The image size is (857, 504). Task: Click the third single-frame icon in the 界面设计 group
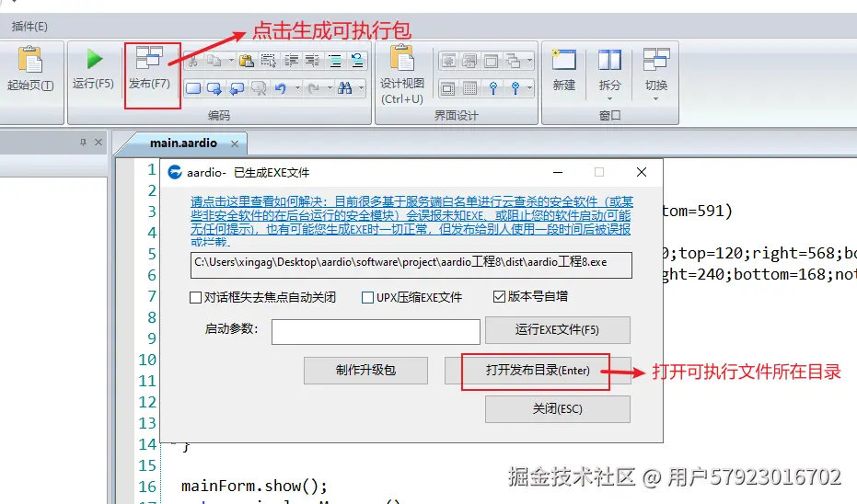[491, 61]
